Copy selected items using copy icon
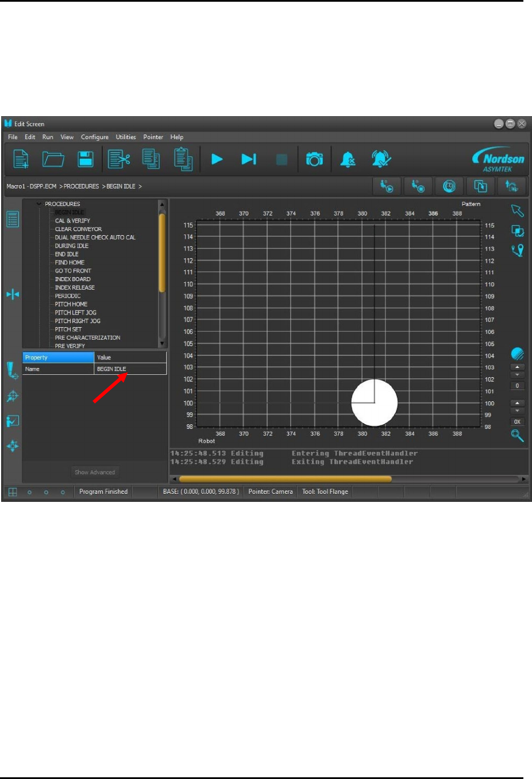532x779 pixels. pyautogui.click(x=151, y=159)
